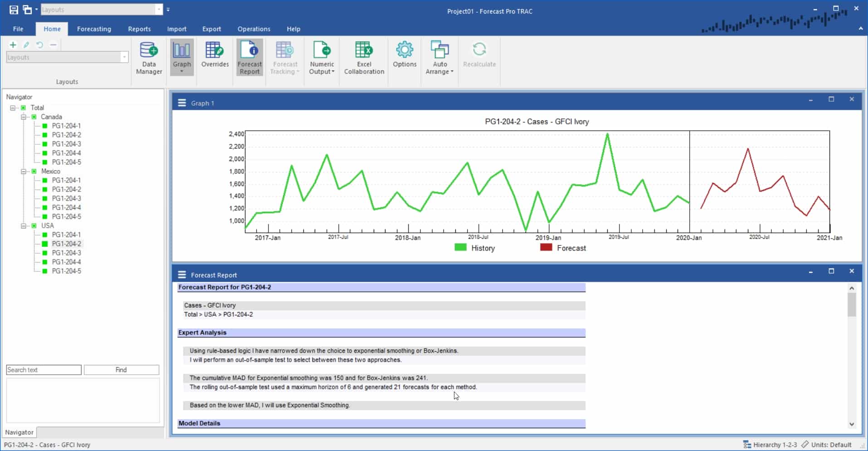Add a new layout with the plus icon
Viewport: 868px width, 451px height.
13,44
